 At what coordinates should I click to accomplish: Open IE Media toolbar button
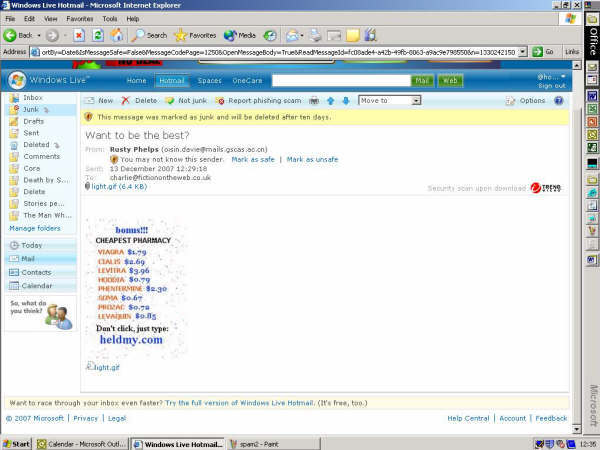click(x=240, y=36)
